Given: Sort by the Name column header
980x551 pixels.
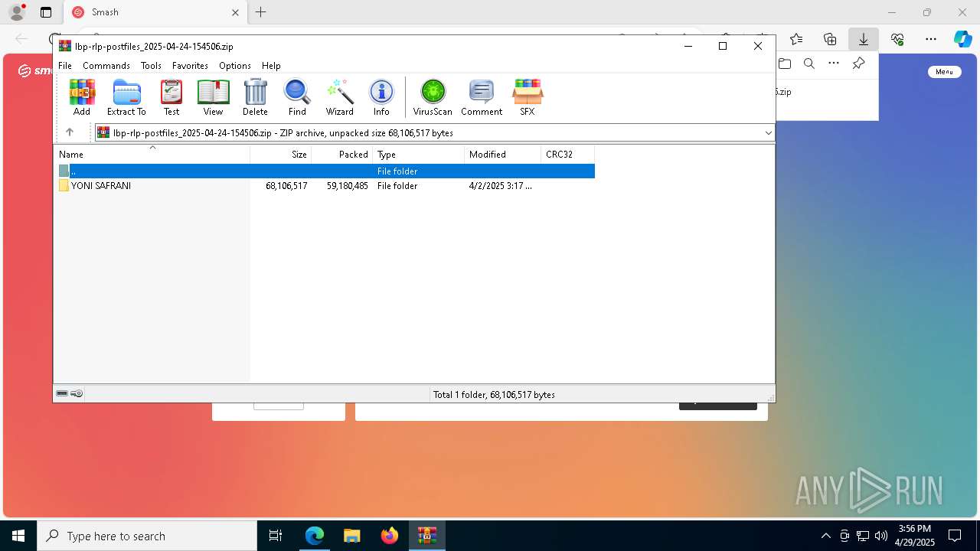Looking at the screenshot, I should click(x=152, y=154).
